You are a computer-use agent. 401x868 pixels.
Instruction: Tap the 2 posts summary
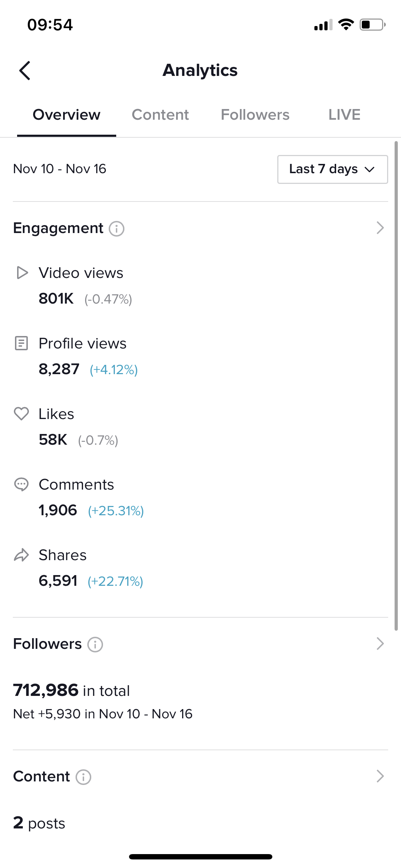click(39, 823)
